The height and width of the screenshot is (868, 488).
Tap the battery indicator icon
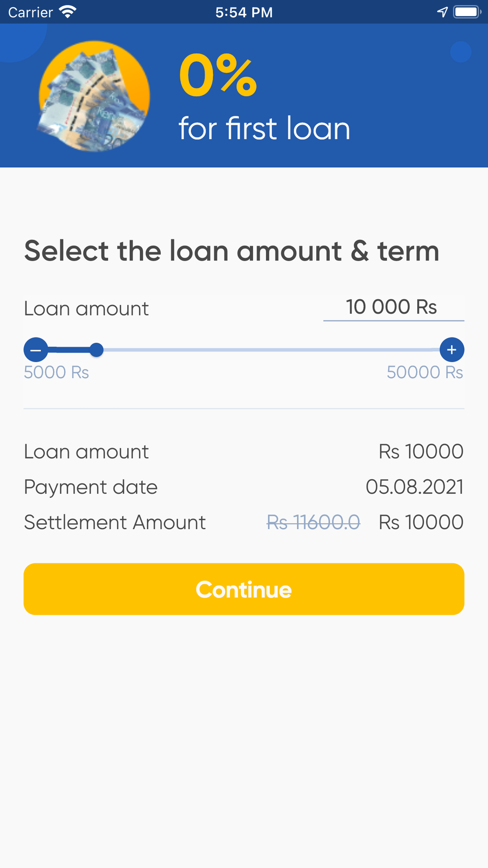click(466, 12)
